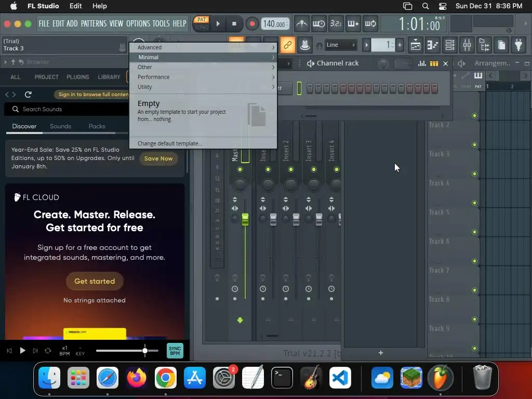This screenshot has width=532, height=399.
Task: Toggle the link icon in toolbar
Action: pos(288,45)
